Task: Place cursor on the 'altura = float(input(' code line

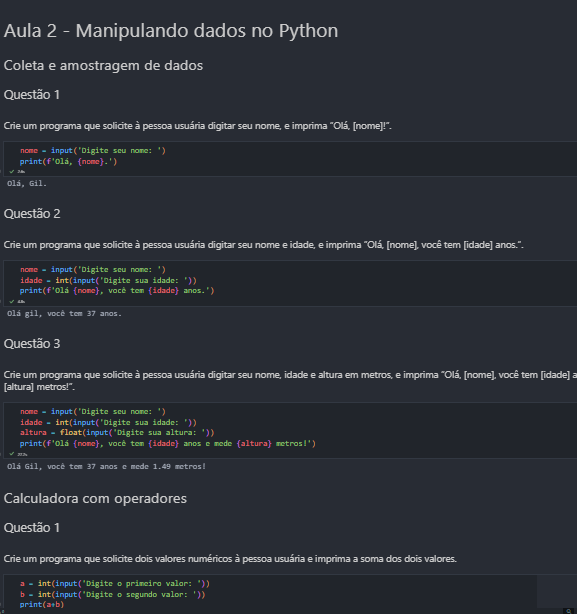Action: tap(117, 433)
